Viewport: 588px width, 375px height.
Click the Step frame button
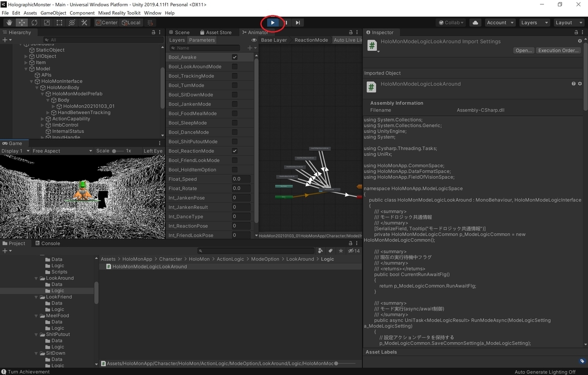298,23
